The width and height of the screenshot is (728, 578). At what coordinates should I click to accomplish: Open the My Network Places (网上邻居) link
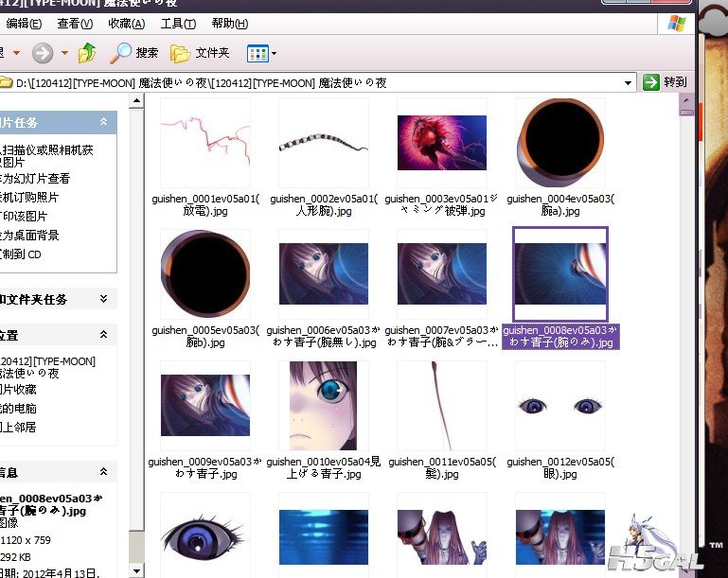18,428
